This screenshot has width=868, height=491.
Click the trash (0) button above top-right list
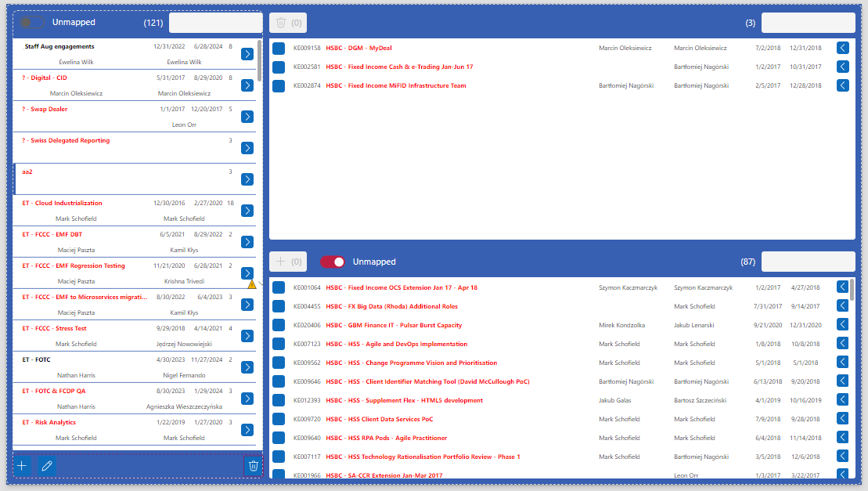[288, 23]
